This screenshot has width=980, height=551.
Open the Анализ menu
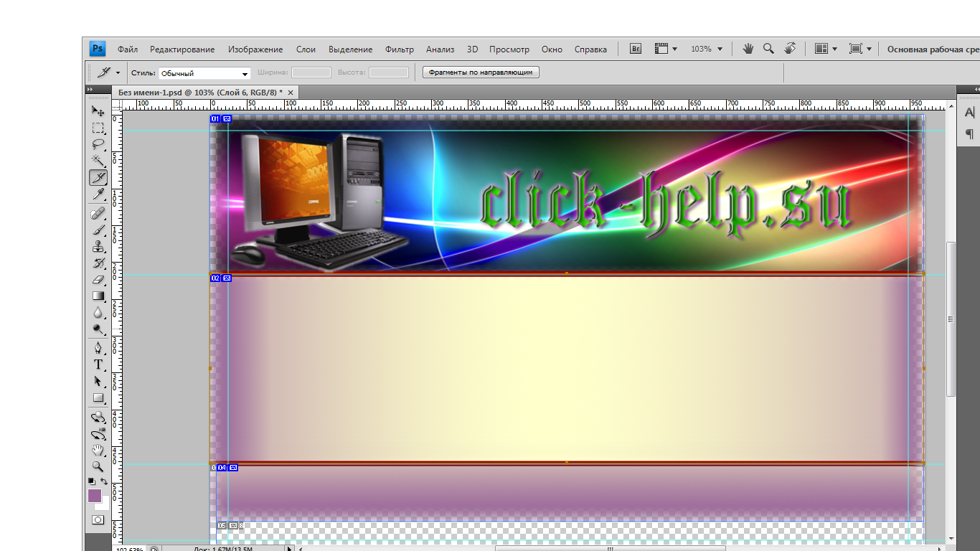(x=440, y=50)
